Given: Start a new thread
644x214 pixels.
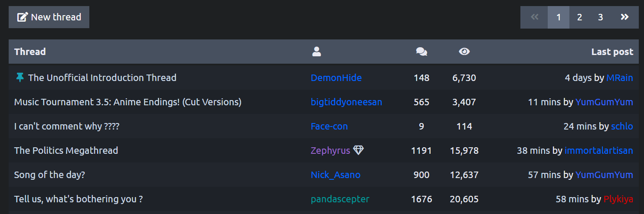Looking at the screenshot, I should point(49,17).
